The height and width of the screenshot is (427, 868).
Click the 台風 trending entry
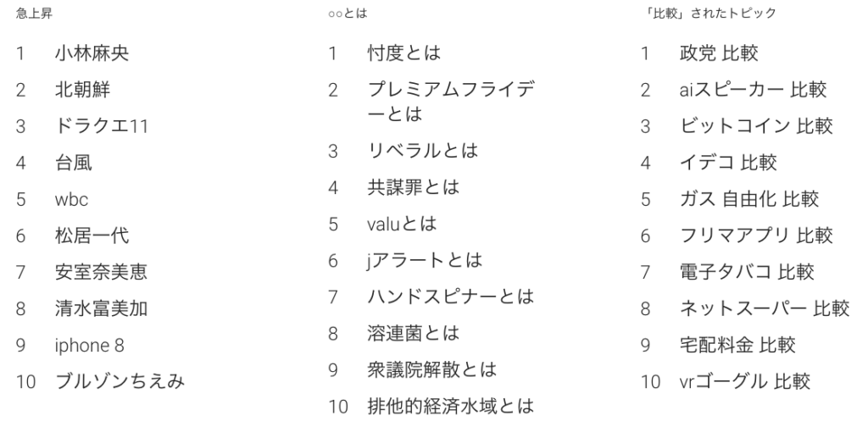74,163
